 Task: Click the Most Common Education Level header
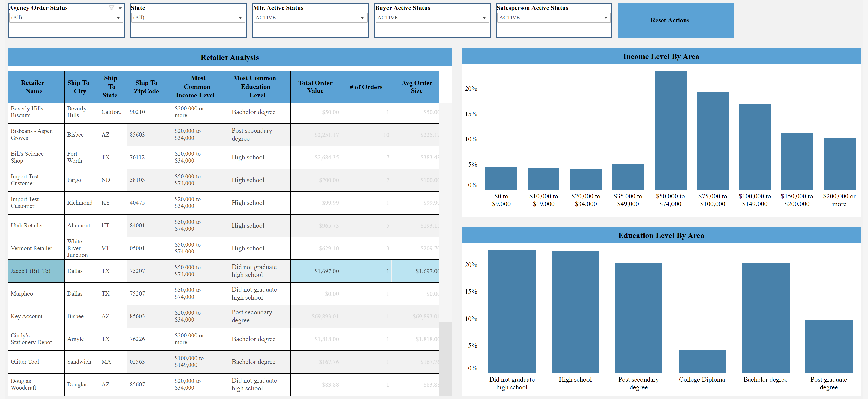[260, 87]
